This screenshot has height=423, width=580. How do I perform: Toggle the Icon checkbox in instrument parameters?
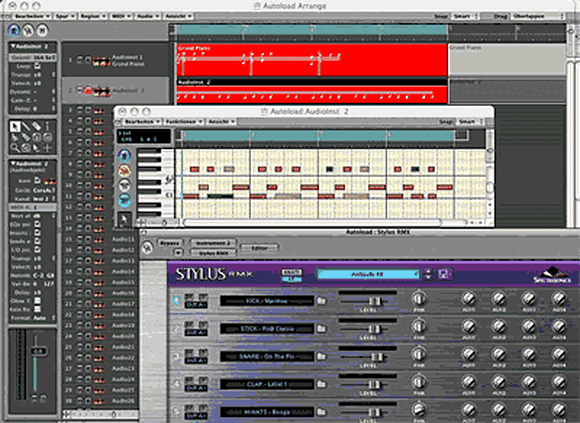(37, 180)
